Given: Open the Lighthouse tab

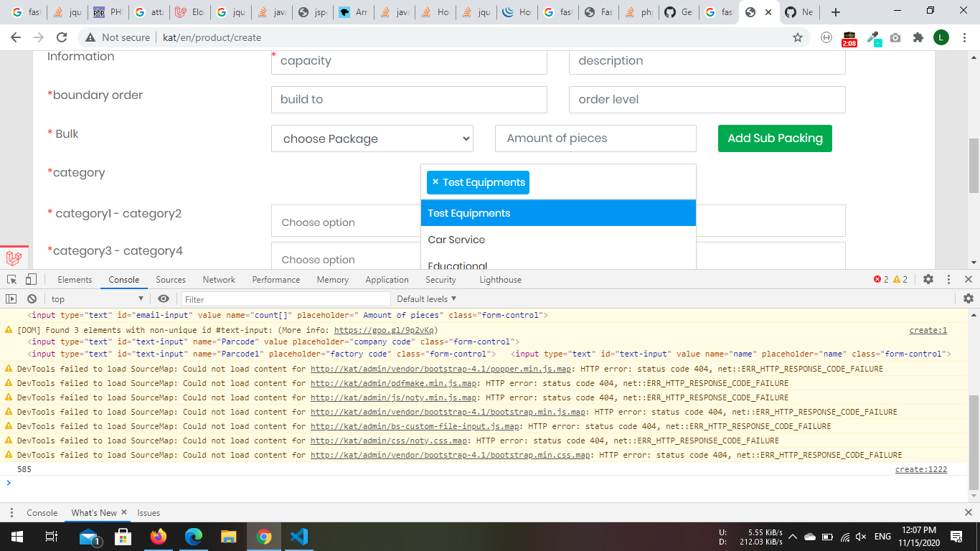Looking at the screenshot, I should (500, 280).
